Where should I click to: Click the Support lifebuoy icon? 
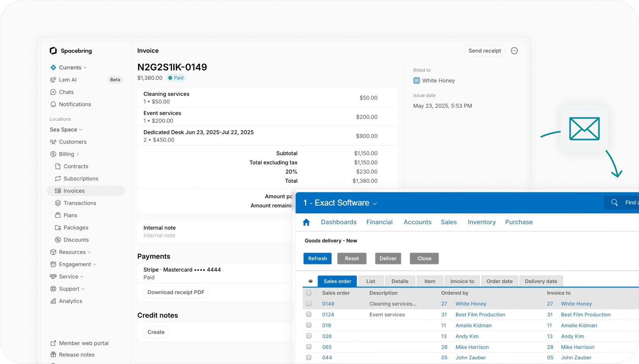point(53,289)
